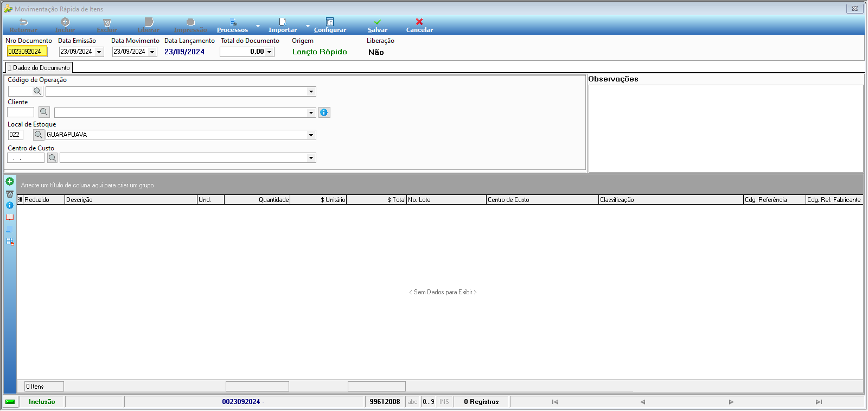Click the green add item icon
Viewport: 868px width, 411px height.
pyautogui.click(x=10, y=181)
